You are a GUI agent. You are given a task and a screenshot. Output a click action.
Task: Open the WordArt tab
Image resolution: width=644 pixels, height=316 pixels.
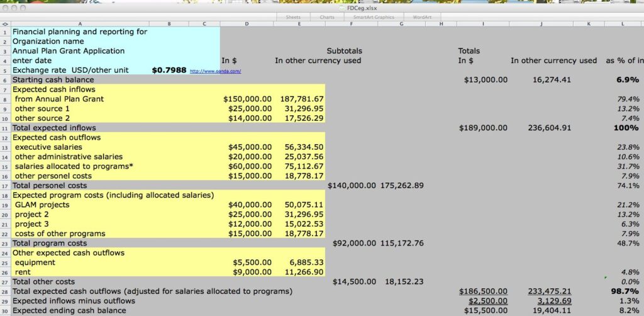point(422,17)
